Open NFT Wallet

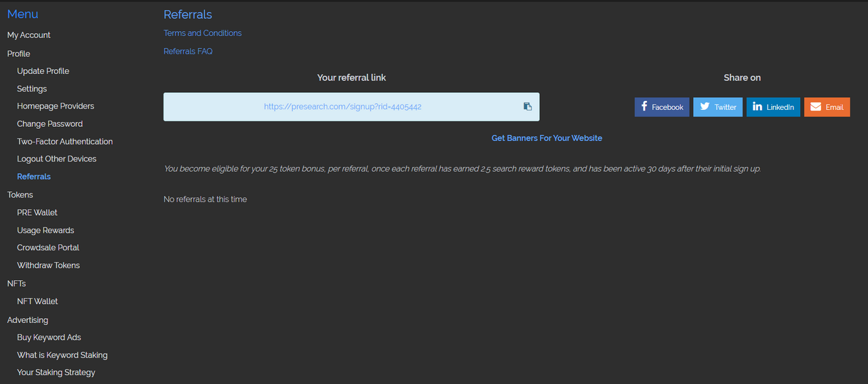37,302
